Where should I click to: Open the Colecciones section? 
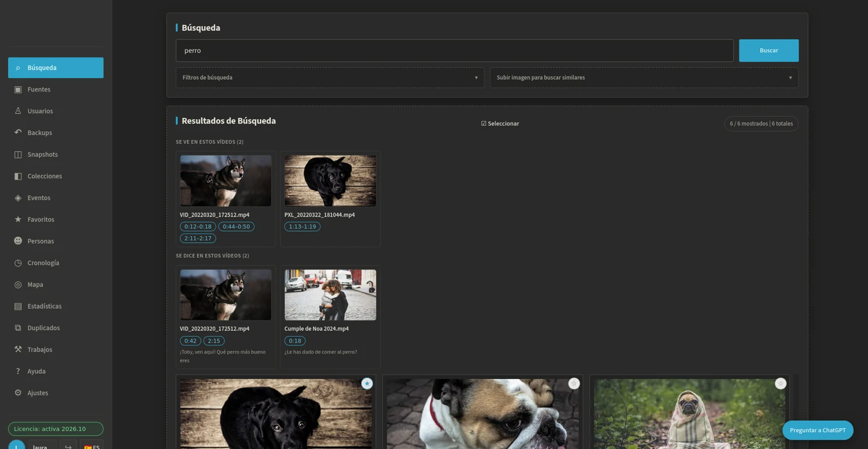click(x=55, y=176)
